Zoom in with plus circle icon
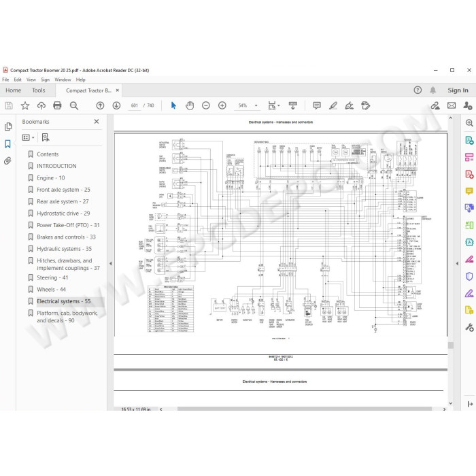The image size is (476, 476). click(222, 105)
